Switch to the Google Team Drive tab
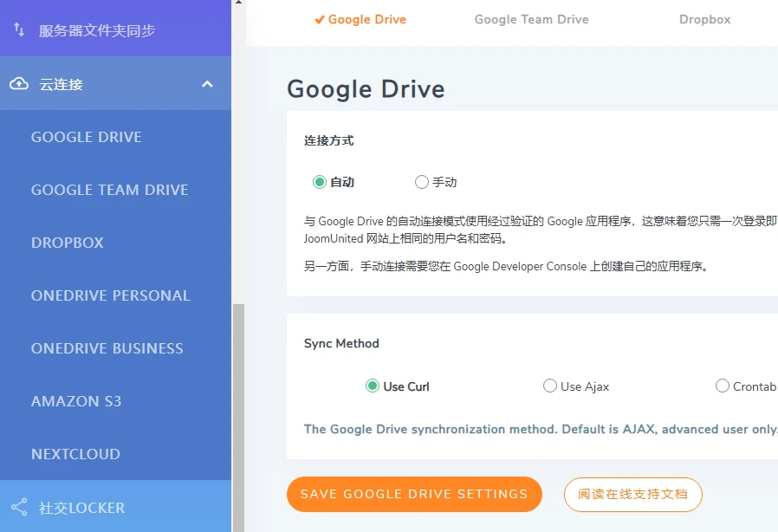 [531, 19]
